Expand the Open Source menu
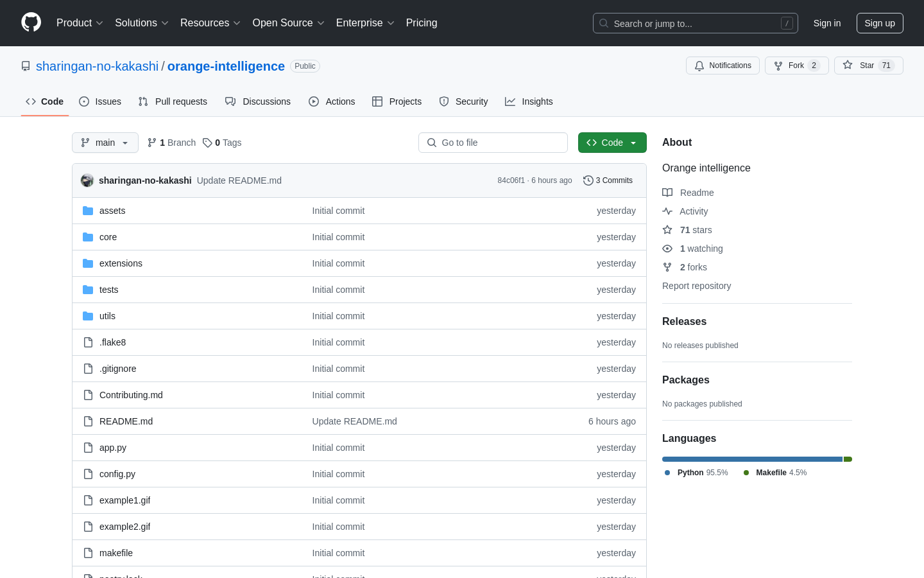Viewport: 924px width, 578px height. coord(288,23)
